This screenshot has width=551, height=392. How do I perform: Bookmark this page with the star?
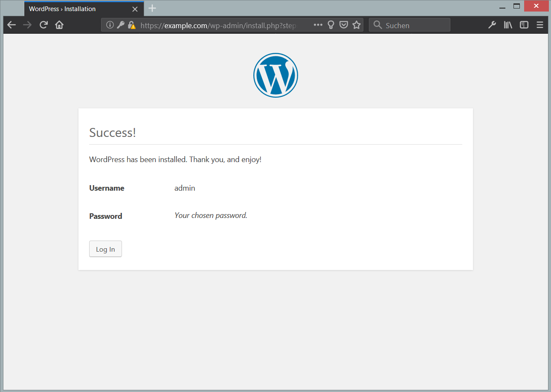coord(357,25)
